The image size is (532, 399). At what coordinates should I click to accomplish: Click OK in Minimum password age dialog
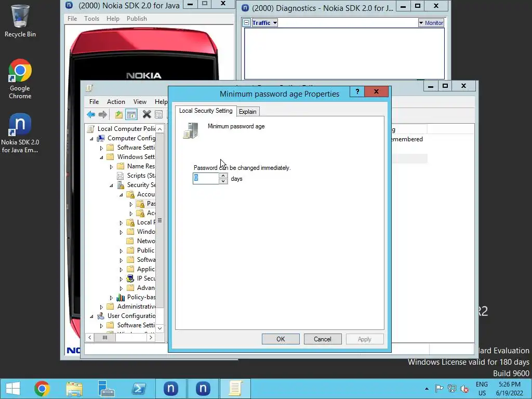281,339
